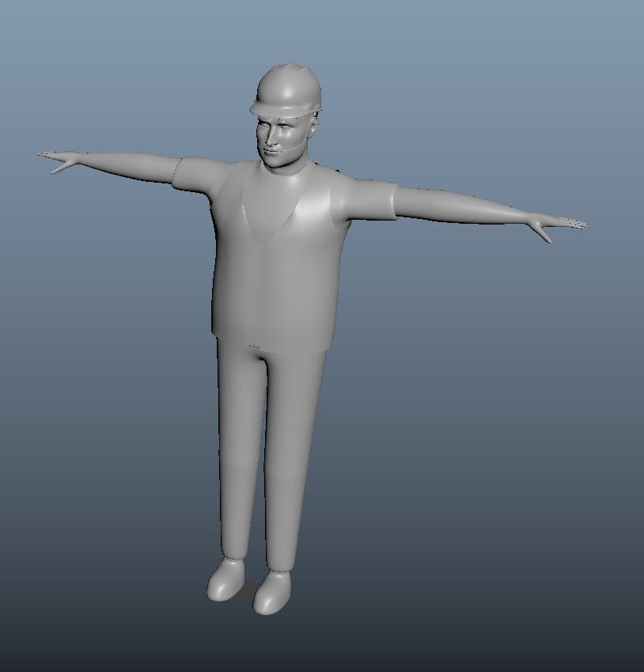Select the shoe with the shadow behind it
Screen dimensions: 644x672
[225, 579]
